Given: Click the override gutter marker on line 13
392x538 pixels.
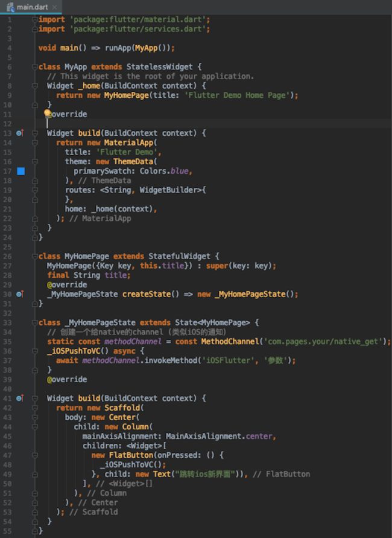Looking at the screenshot, I should pyautogui.click(x=20, y=133).
